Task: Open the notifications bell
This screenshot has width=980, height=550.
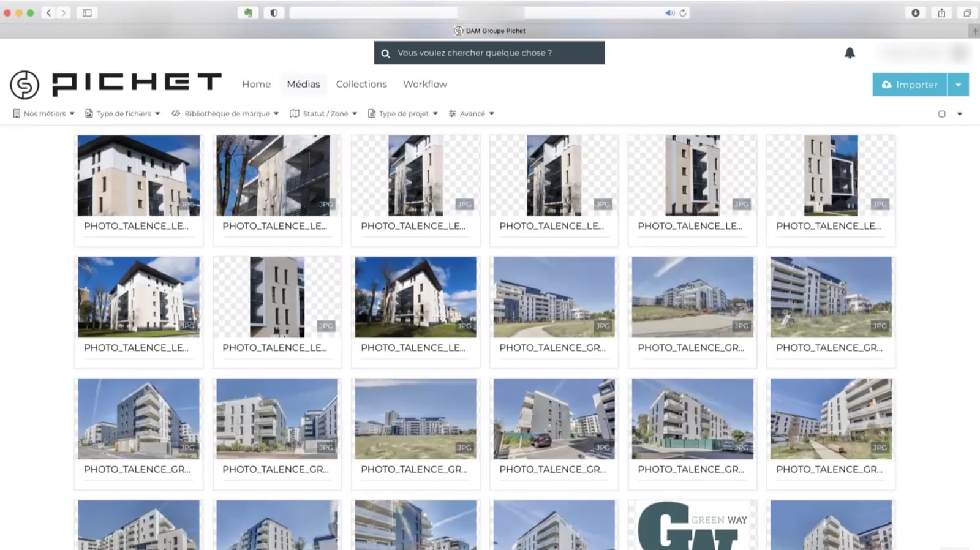Action: coord(850,53)
